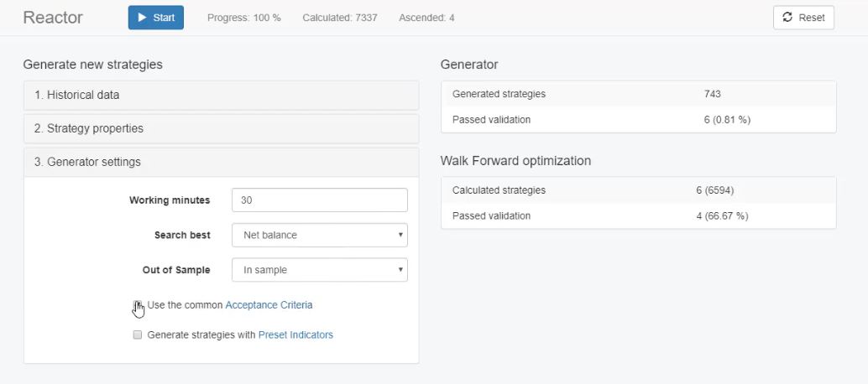Viewport: 868px width, 384px height.
Task: Select Passed validation row under Walk Forward
Action: tap(638, 215)
